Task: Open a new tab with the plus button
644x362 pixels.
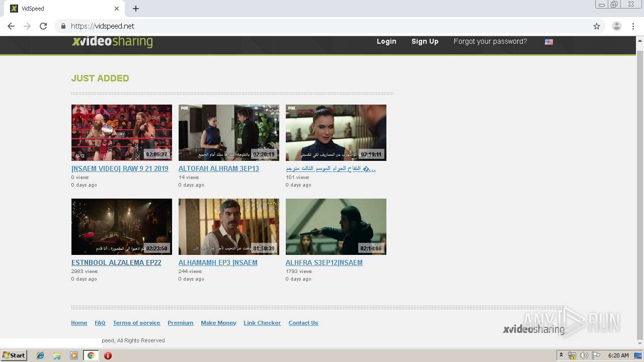Action: (136, 9)
